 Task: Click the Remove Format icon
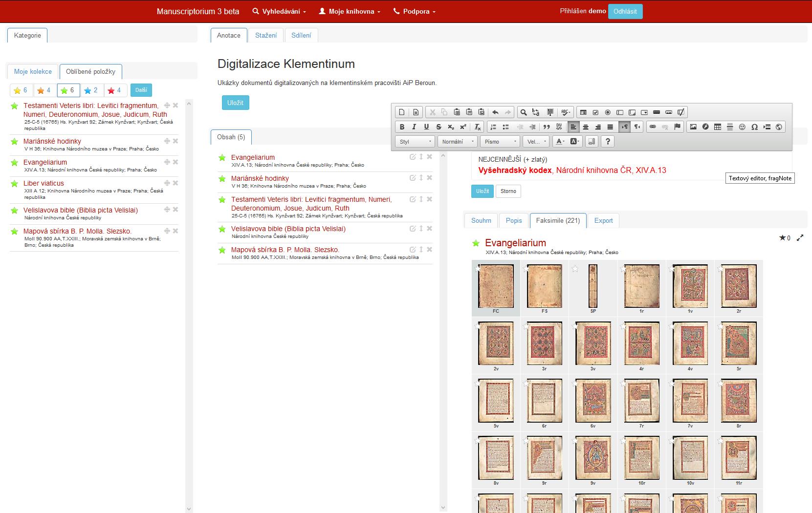click(478, 127)
